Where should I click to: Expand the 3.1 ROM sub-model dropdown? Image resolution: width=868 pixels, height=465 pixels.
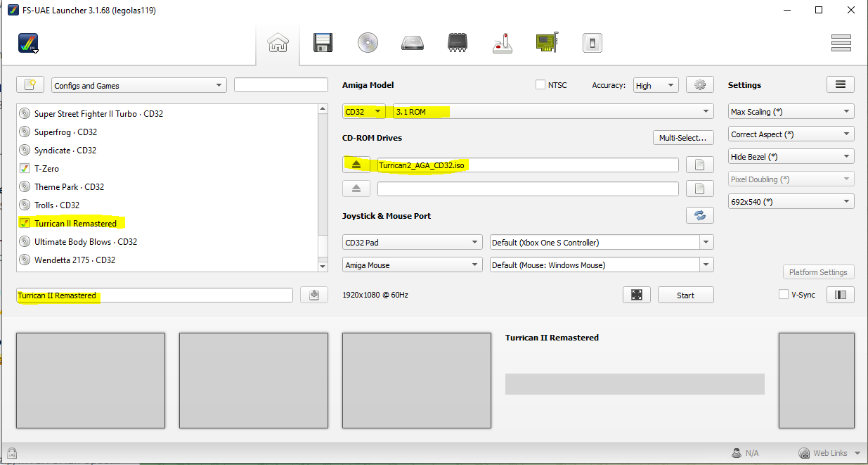pyautogui.click(x=553, y=111)
